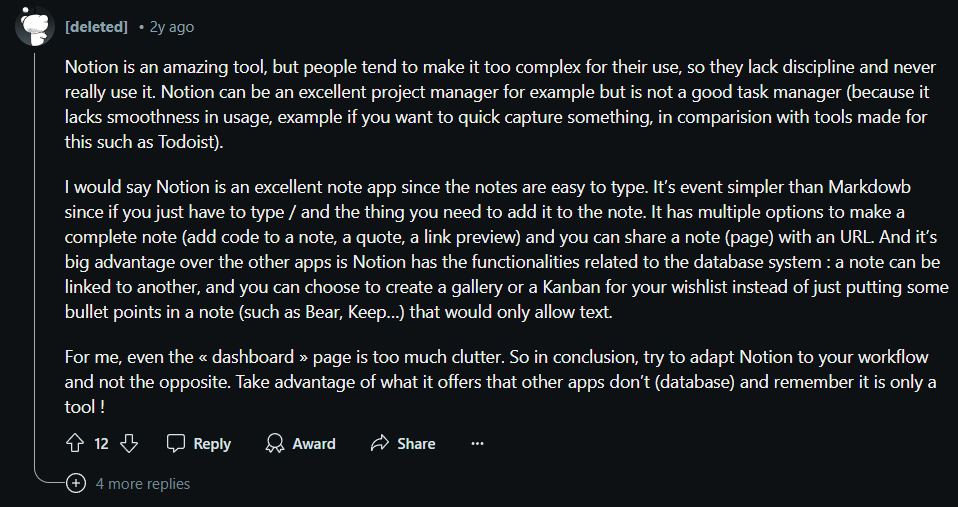This screenshot has width=958, height=507.
Task: Upvote the comment about Notion
Action: click(x=75, y=443)
